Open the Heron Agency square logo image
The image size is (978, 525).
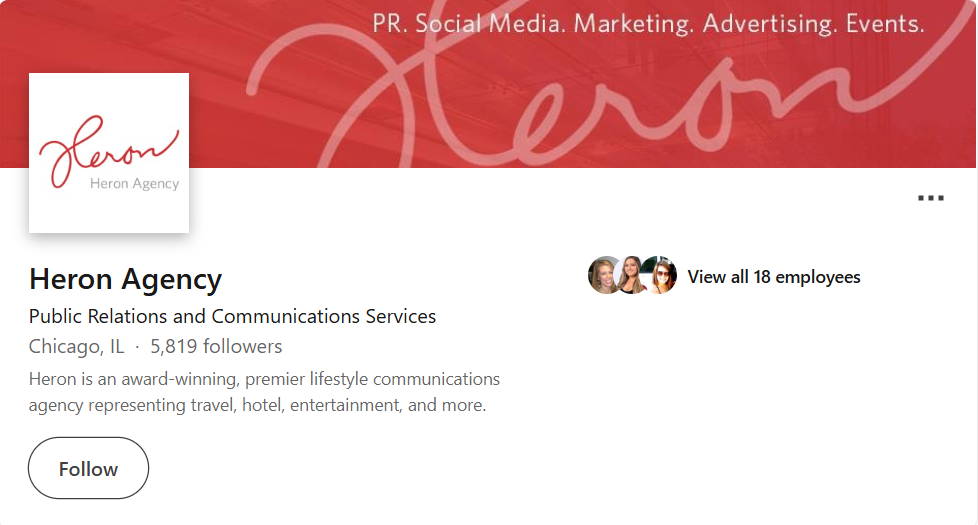pyautogui.click(x=109, y=153)
